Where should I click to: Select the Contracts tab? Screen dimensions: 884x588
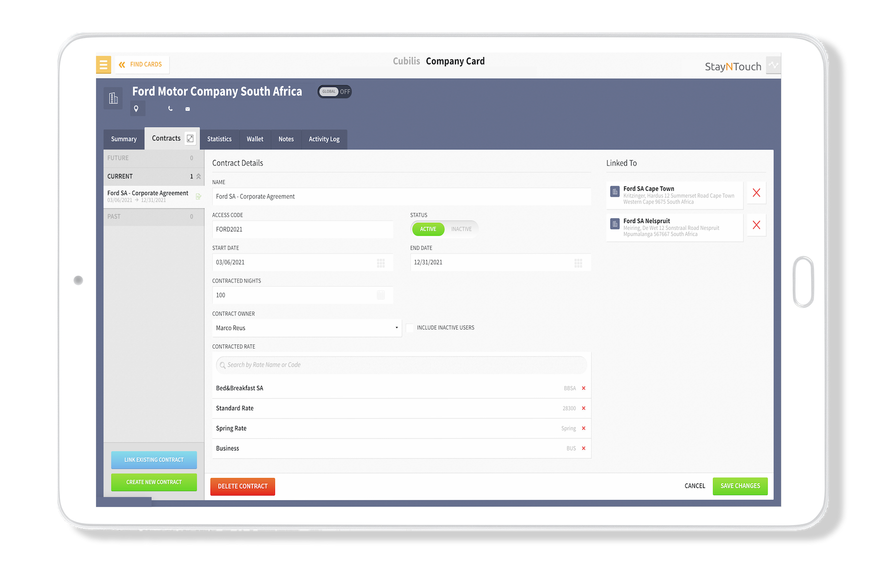point(166,138)
